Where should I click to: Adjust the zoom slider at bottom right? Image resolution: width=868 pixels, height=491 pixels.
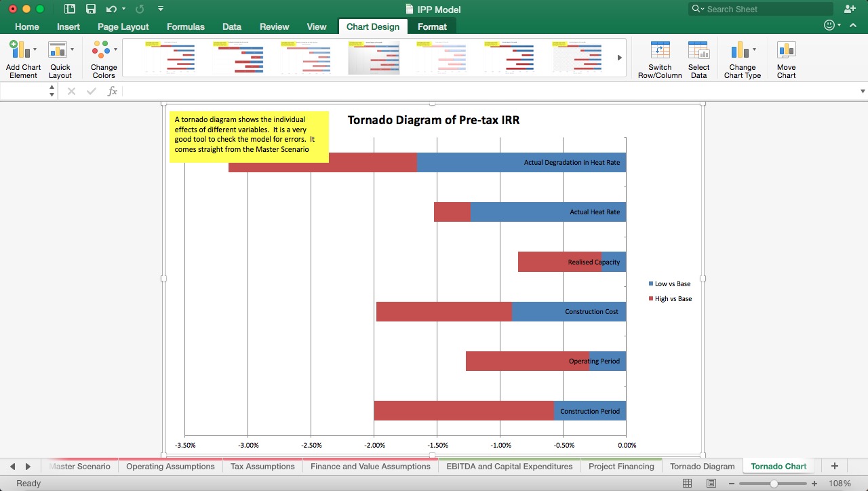click(x=773, y=484)
